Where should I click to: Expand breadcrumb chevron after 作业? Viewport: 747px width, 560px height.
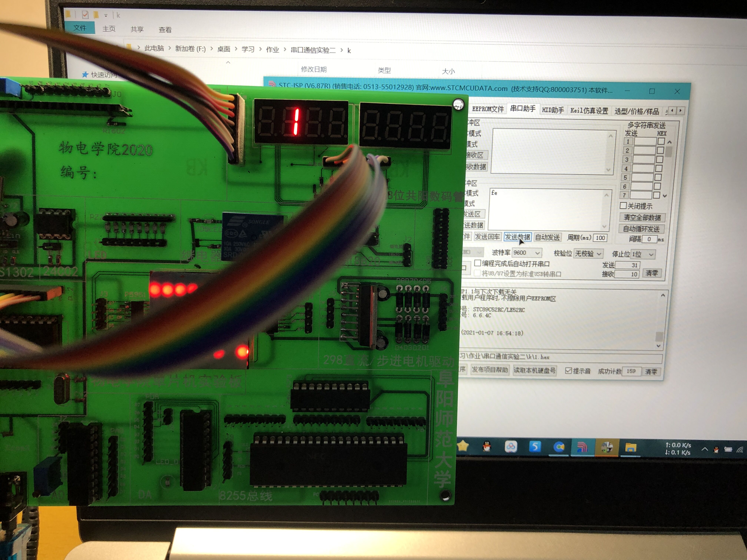tap(285, 50)
